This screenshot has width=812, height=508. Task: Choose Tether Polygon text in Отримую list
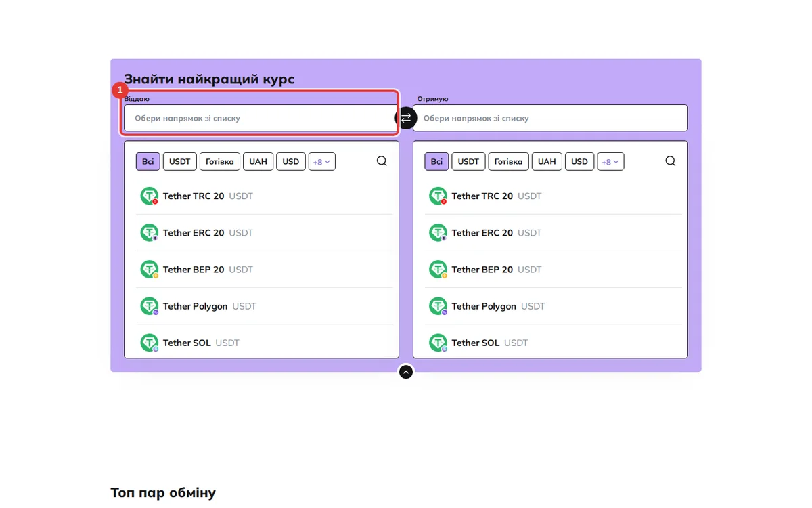point(484,306)
